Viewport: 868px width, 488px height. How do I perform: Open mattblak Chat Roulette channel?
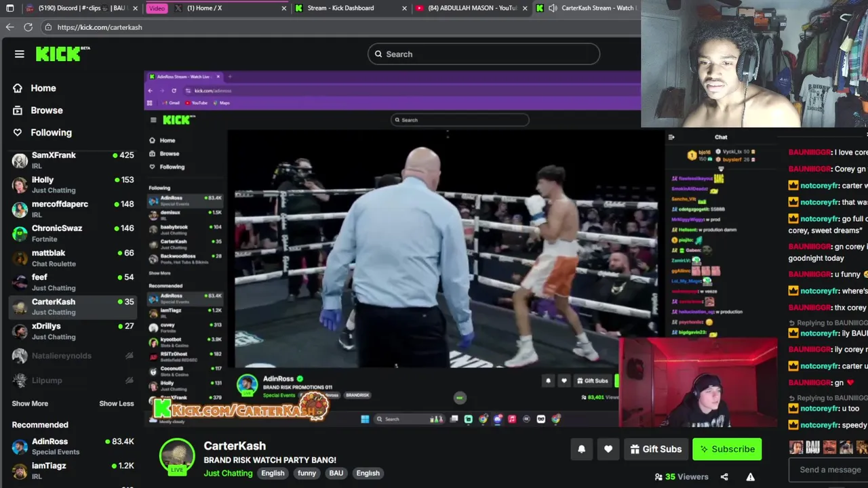[x=73, y=258]
